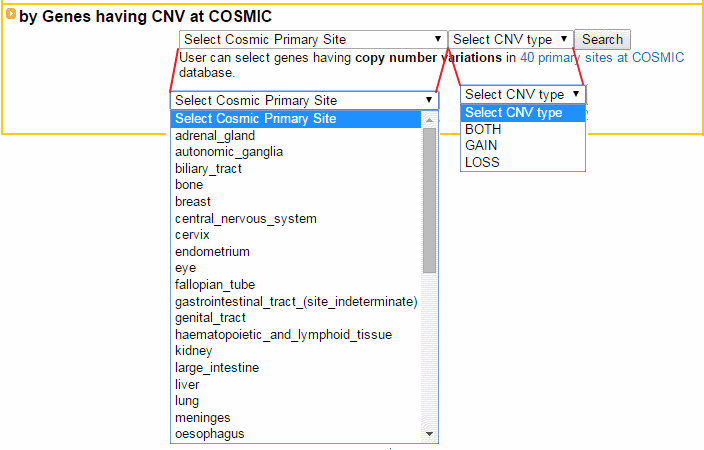Image resolution: width=704 pixels, height=450 pixels.
Task: Pick meninges option
Action: 295,418
